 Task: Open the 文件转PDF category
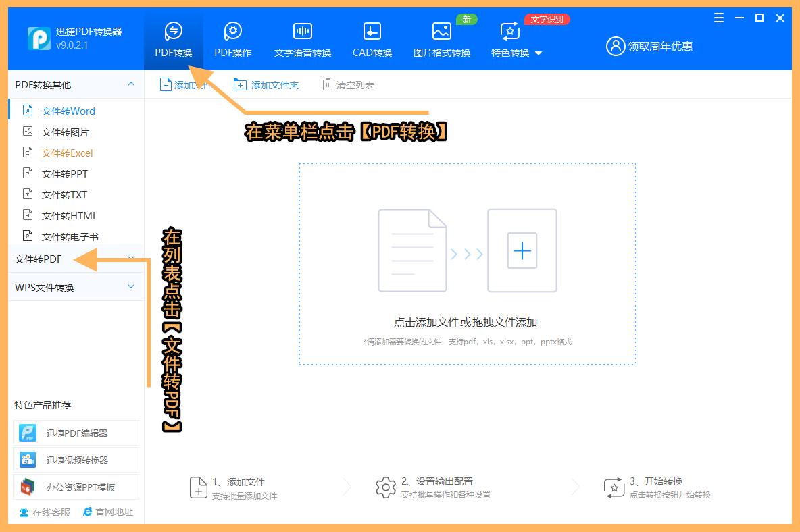click(x=37, y=259)
